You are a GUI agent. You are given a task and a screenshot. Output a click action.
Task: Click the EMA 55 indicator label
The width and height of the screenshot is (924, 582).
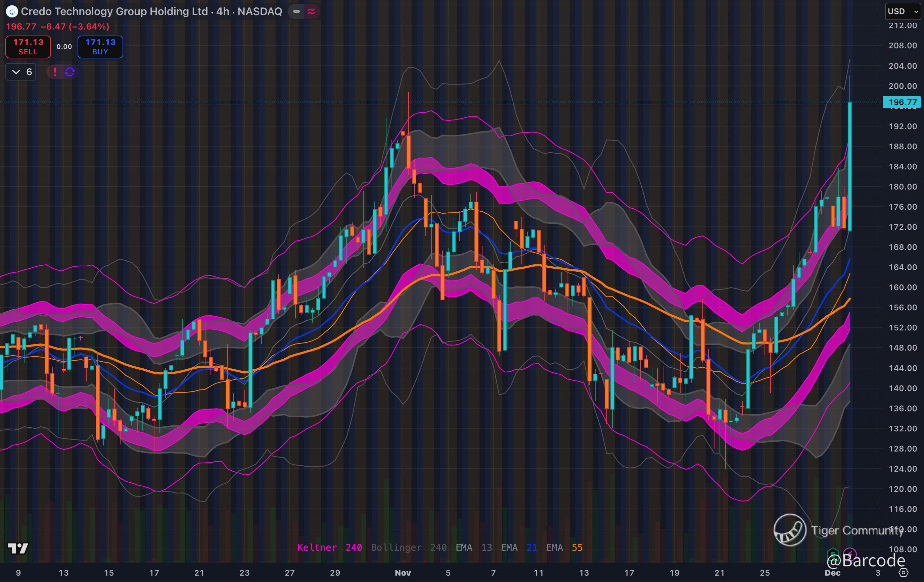[564, 547]
